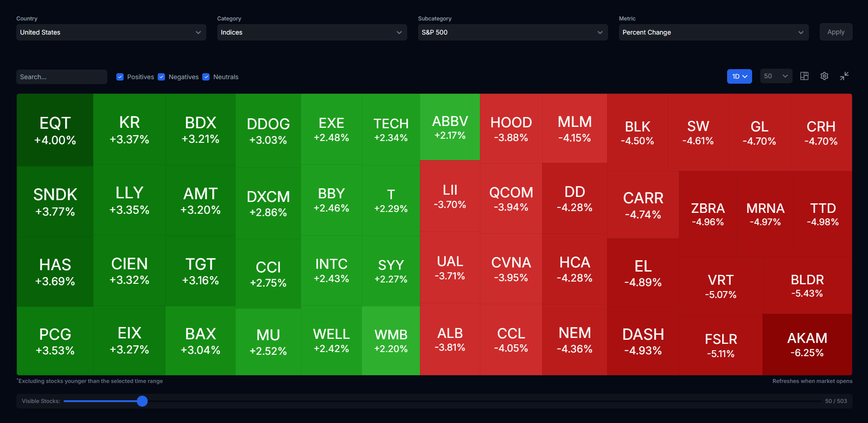
Task: Collapse heatmap from fullscreen view
Action: pyautogui.click(x=844, y=76)
